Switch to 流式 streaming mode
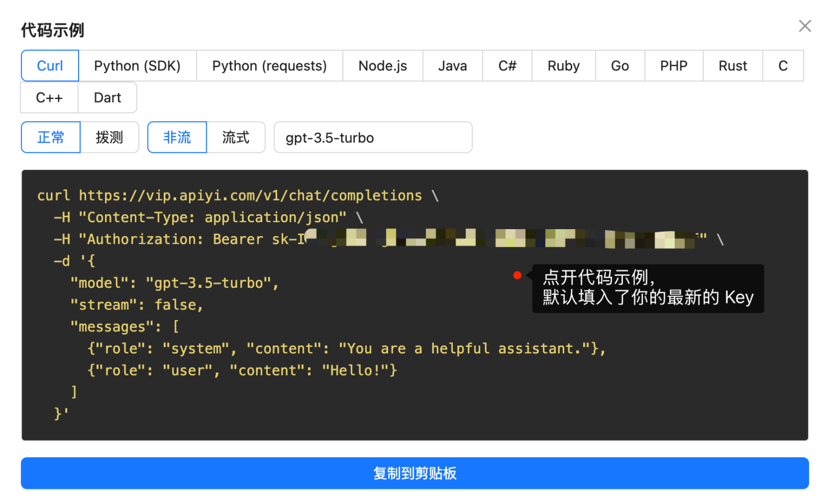Screen dimensions: 827x504 pyautogui.click(x=235, y=137)
